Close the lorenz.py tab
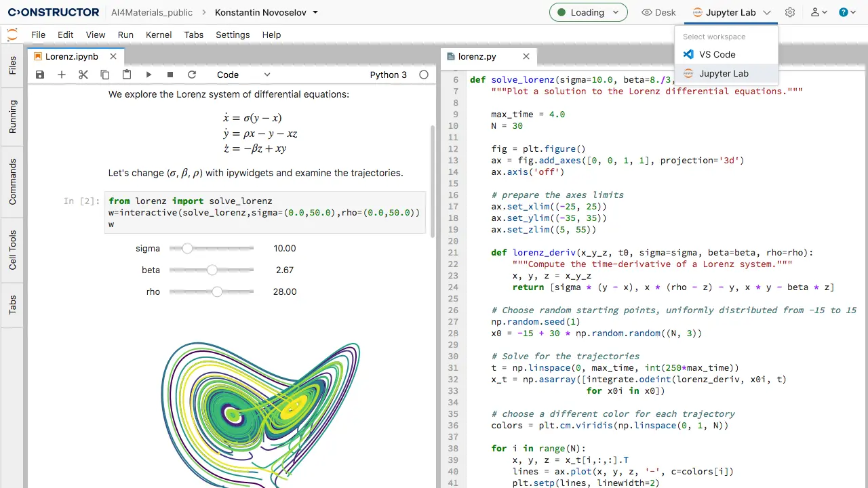Screen dimensions: 868x488 pos(526,57)
